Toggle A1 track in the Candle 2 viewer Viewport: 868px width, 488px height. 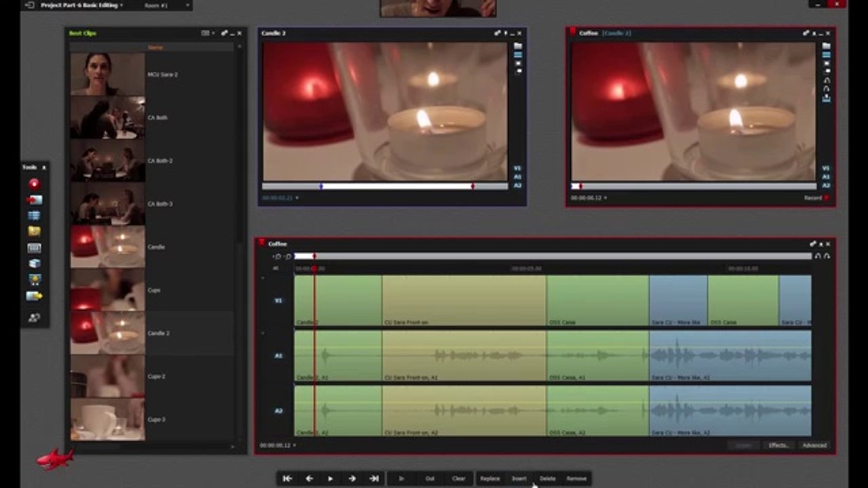coord(517,177)
